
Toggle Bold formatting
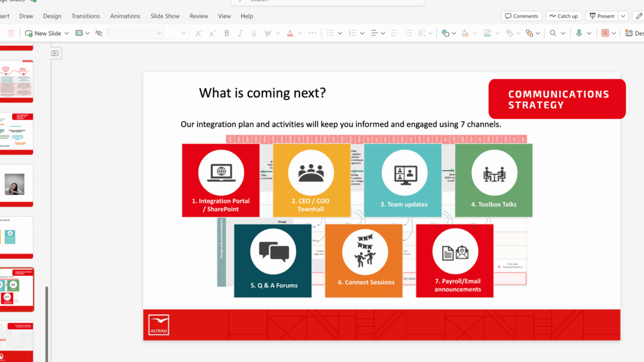point(226,33)
